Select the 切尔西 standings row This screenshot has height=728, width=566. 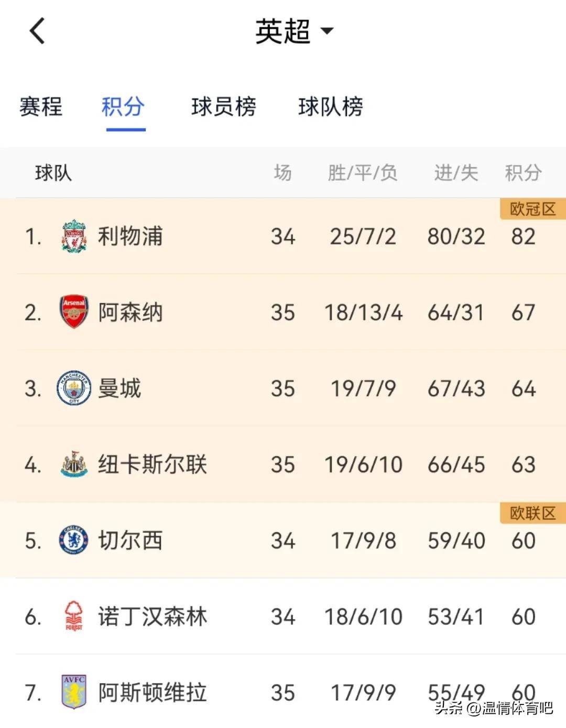(283, 541)
